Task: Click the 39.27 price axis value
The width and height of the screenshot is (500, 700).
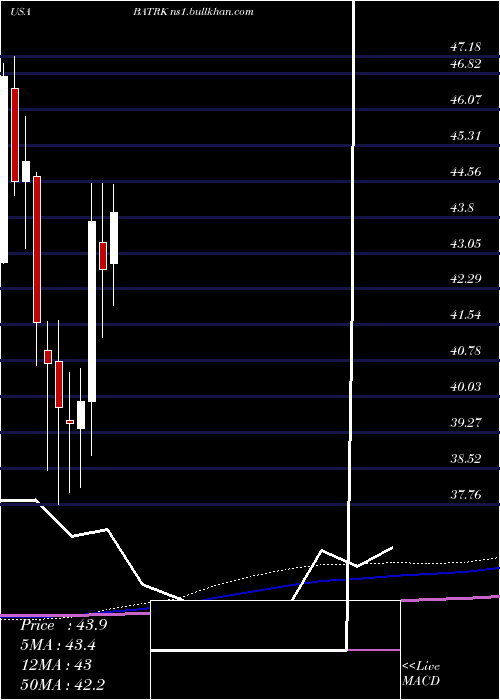Action: (466, 423)
